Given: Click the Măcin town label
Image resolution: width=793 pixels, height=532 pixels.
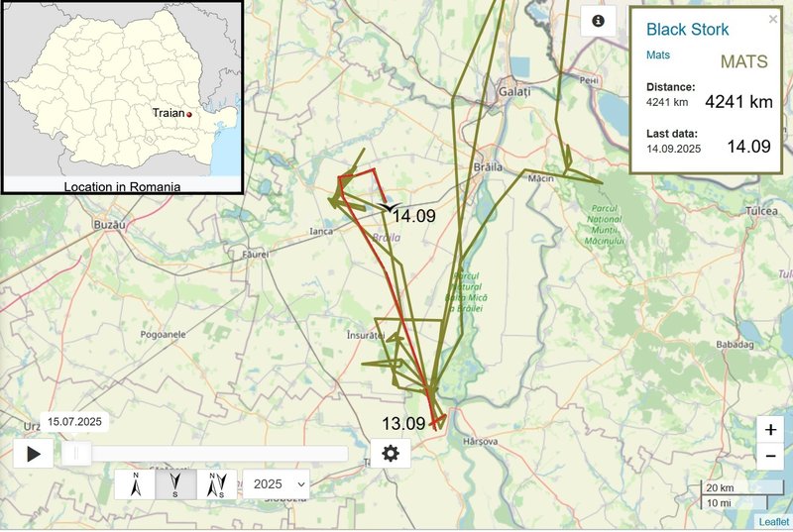Looking at the screenshot, I should pos(540,178).
